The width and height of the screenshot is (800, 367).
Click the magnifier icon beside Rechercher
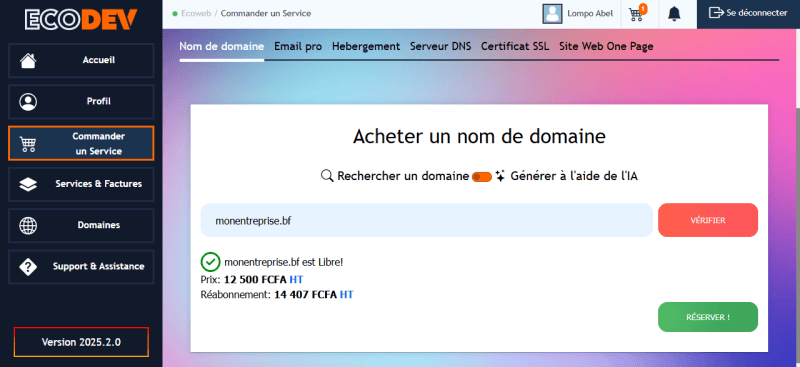coord(327,176)
